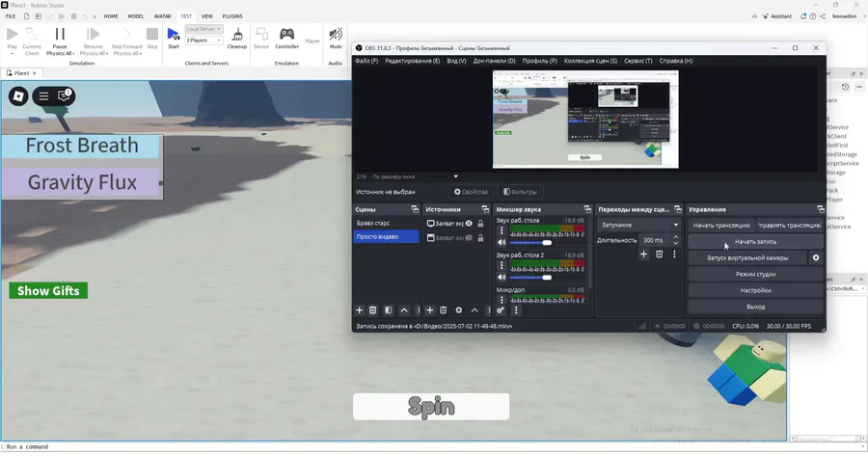The width and height of the screenshot is (868, 456).
Task: Delete selected scene with trash icon in Сцены
Action: tap(373, 309)
